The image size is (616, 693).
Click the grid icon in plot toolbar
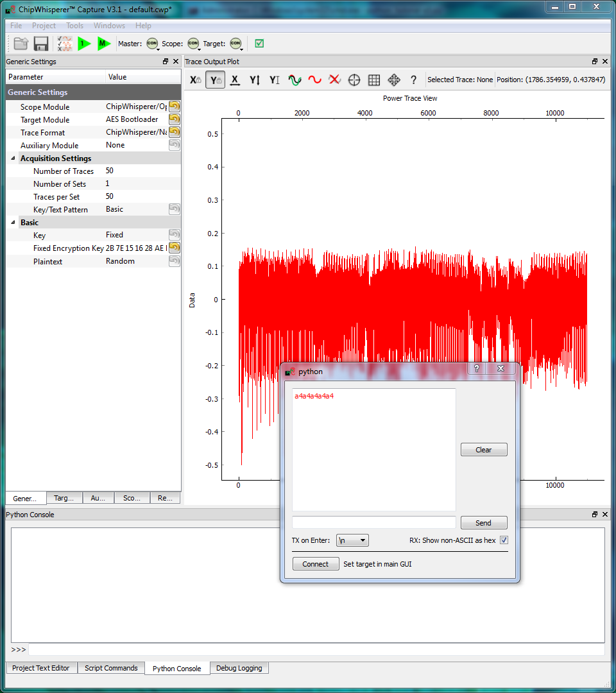(374, 80)
